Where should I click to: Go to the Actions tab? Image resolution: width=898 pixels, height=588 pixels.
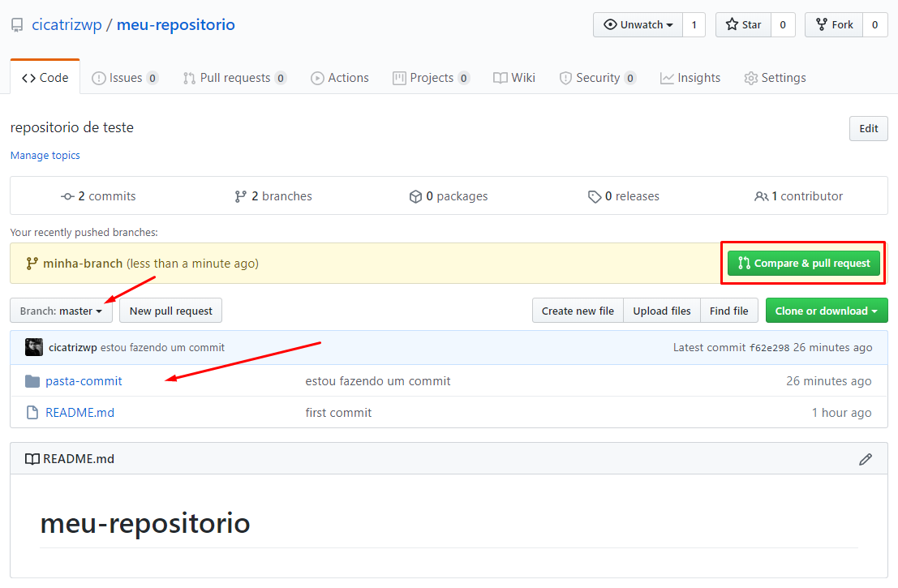click(340, 78)
